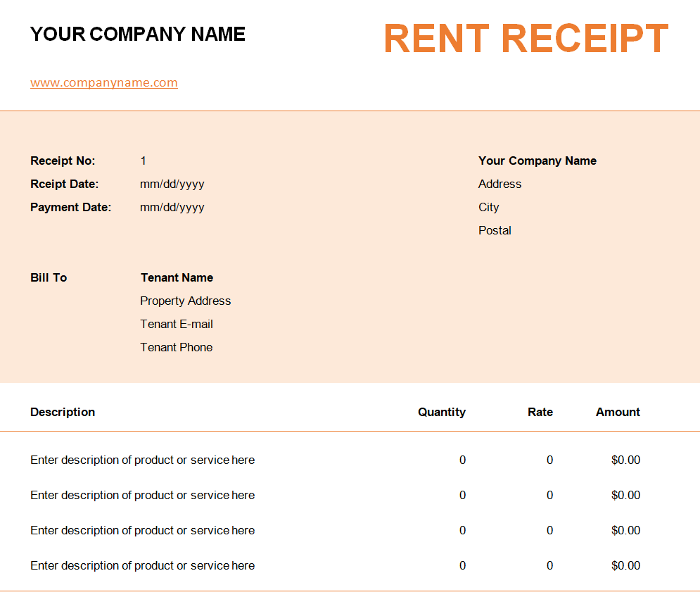The height and width of the screenshot is (597, 700).
Task: Click the City field
Action: [488, 208]
